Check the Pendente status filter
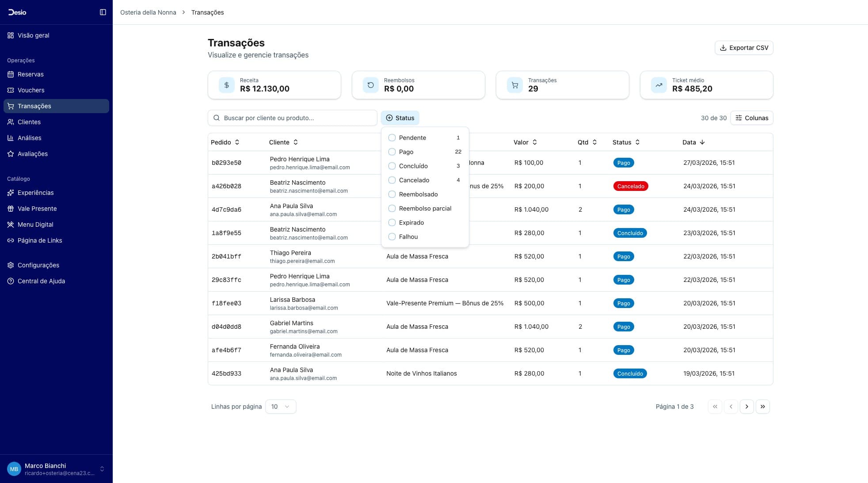 point(392,138)
